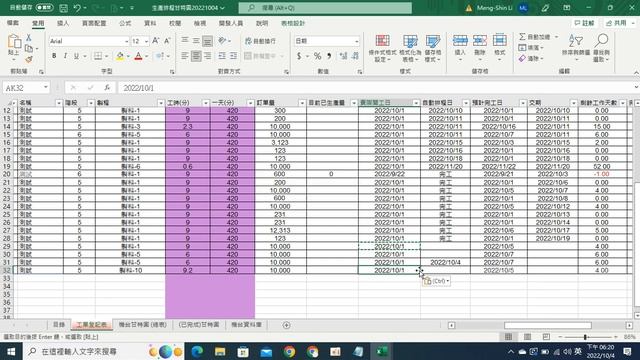Click the Undo arrow
Viewport: 640px width, 360px height.
(77, 8)
